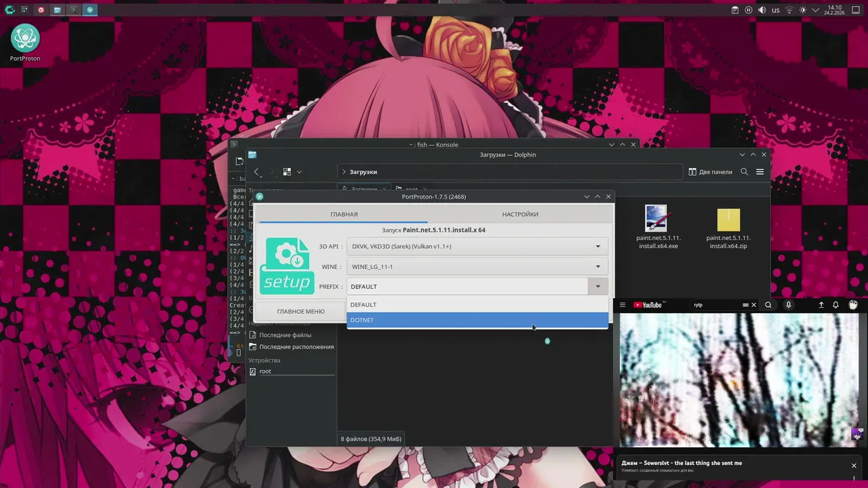Open search in Dolphin toolbar

pos(744,172)
